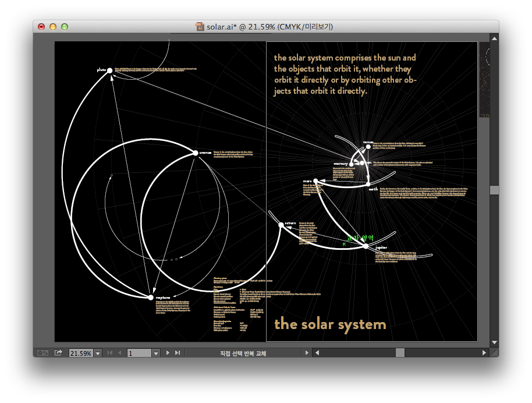Click the solar.ai document icon in title bar
Viewport: 532px width, 403px height.
200,27
